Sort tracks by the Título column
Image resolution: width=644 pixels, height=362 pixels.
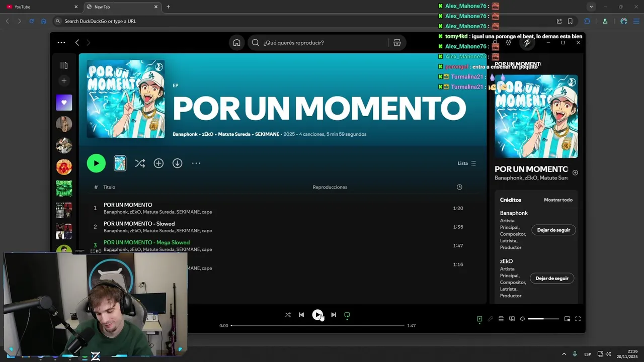[x=109, y=187]
